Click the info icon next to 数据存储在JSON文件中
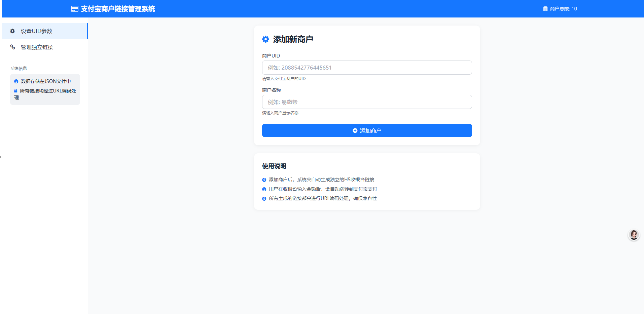 (x=16, y=81)
